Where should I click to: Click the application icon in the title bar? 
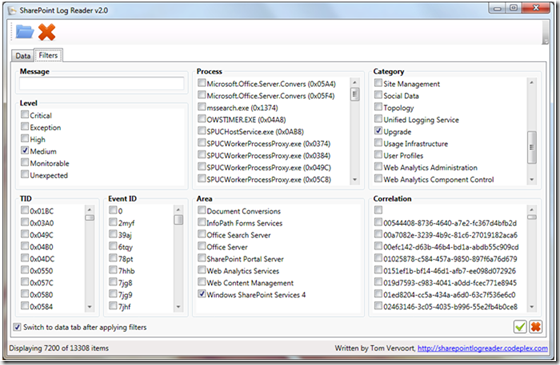click(x=12, y=11)
